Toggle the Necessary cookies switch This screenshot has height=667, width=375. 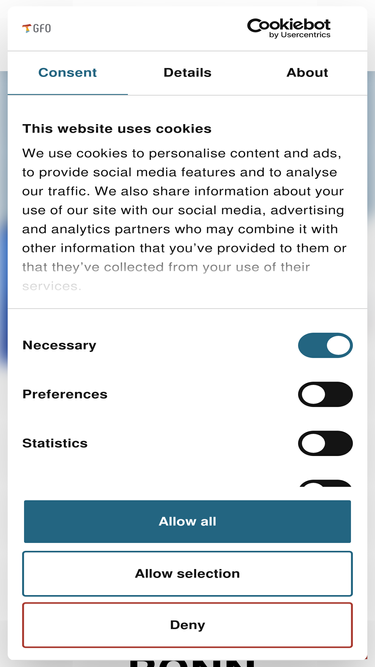point(325,345)
